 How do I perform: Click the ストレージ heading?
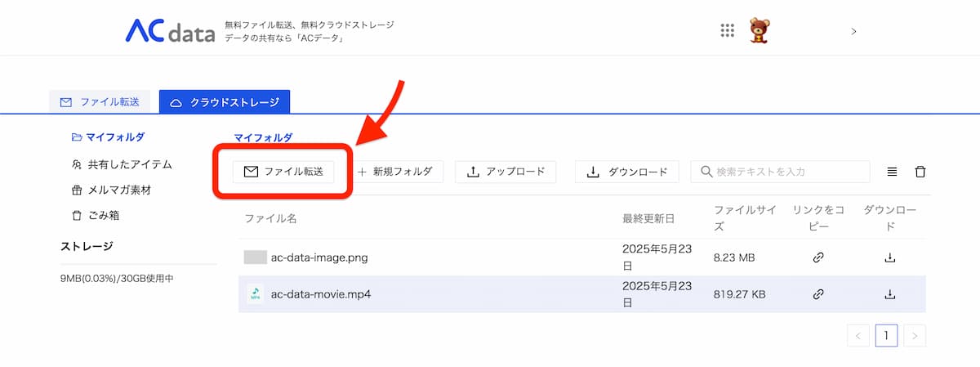coord(87,246)
